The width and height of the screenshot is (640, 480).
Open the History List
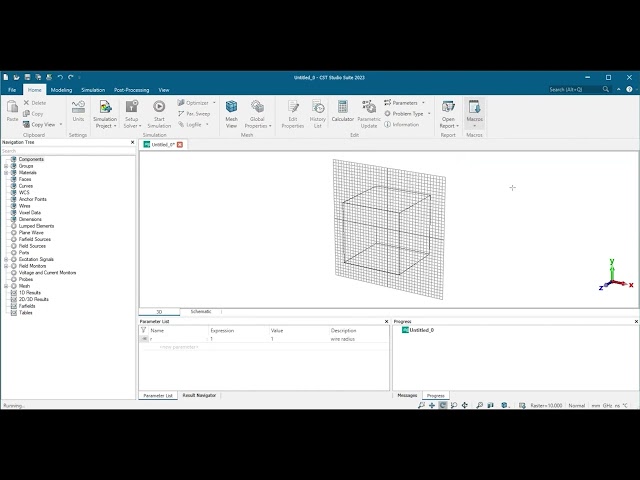318,114
